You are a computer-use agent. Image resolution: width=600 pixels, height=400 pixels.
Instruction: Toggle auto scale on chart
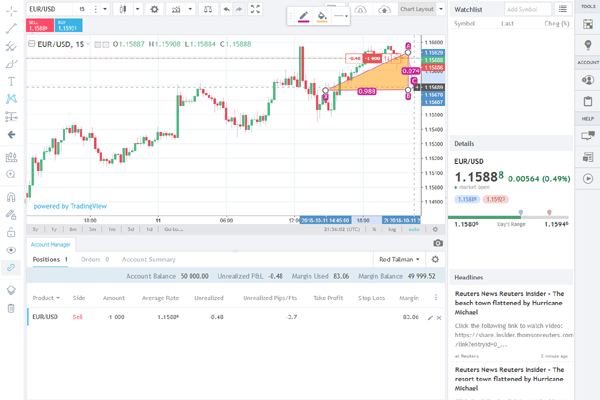click(x=414, y=229)
